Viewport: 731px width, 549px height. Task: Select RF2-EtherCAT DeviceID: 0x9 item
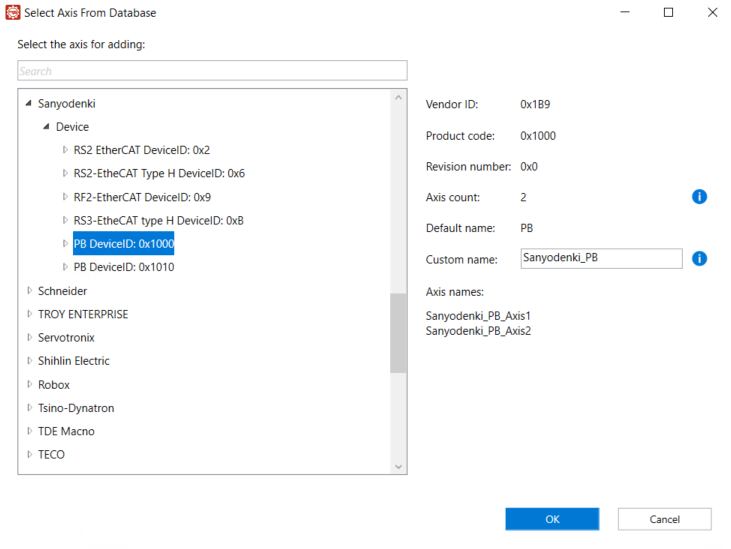(x=142, y=197)
